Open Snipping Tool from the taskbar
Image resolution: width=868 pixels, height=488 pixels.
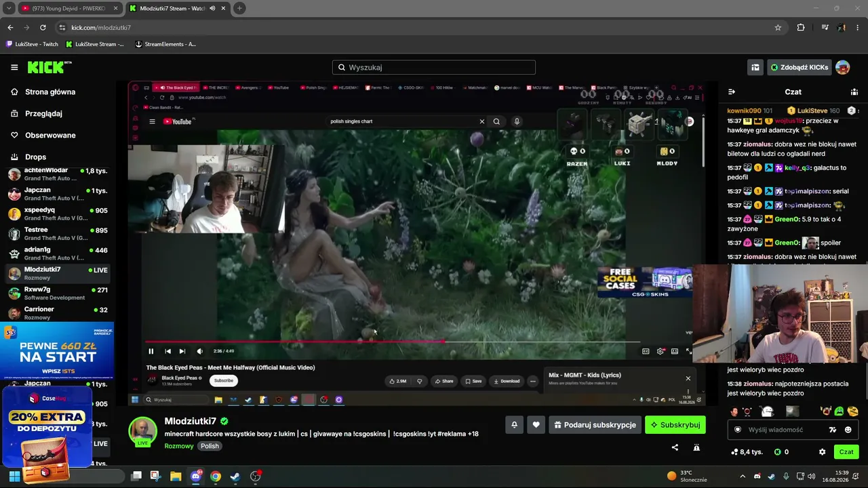coord(155,476)
